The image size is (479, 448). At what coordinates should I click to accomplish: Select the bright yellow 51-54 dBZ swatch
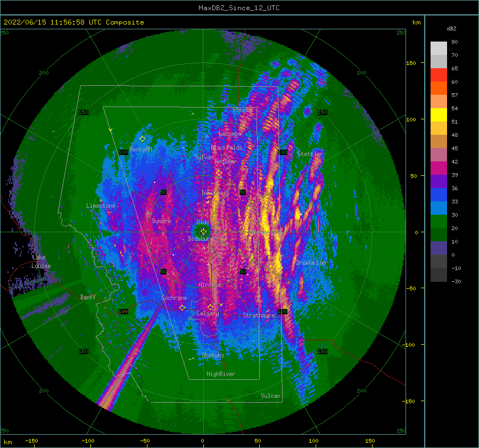point(439,115)
